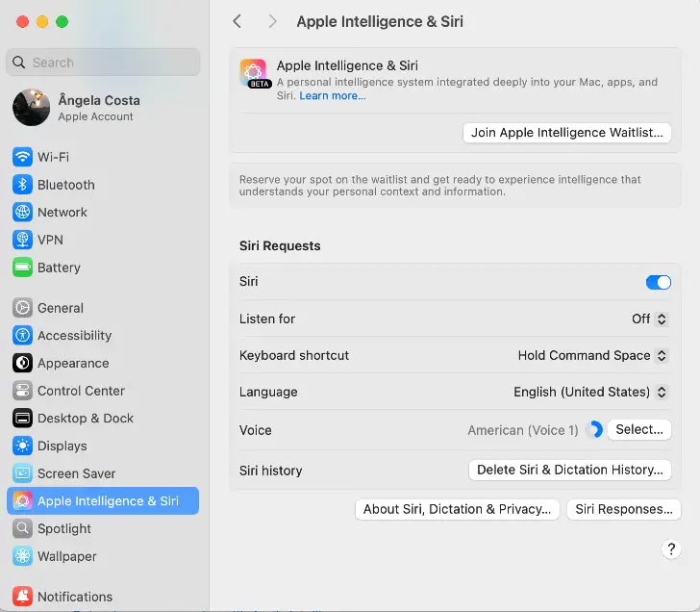
Task: Open Siri Responses button
Action: 624,509
